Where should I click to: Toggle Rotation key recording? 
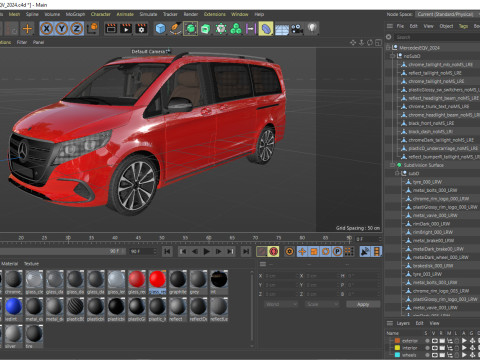325,251
